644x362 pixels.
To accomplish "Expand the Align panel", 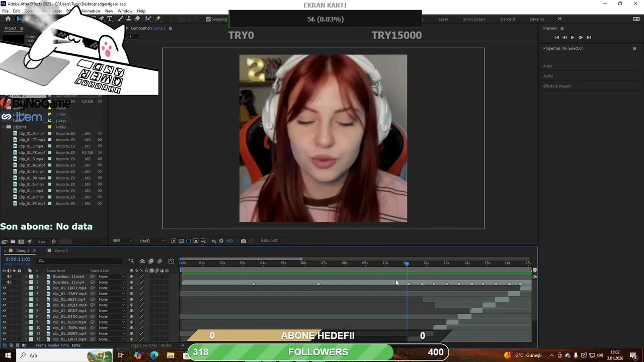I will coord(547,66).
